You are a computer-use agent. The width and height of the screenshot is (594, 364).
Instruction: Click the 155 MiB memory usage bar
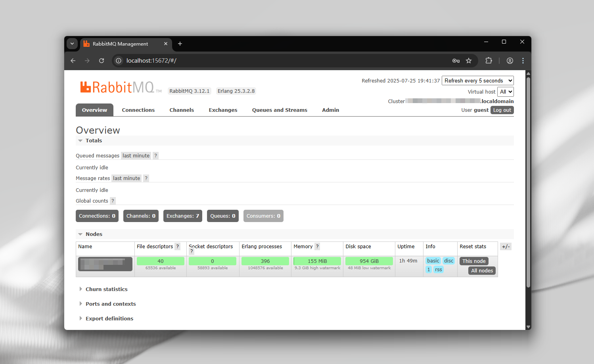coord(317,261)
